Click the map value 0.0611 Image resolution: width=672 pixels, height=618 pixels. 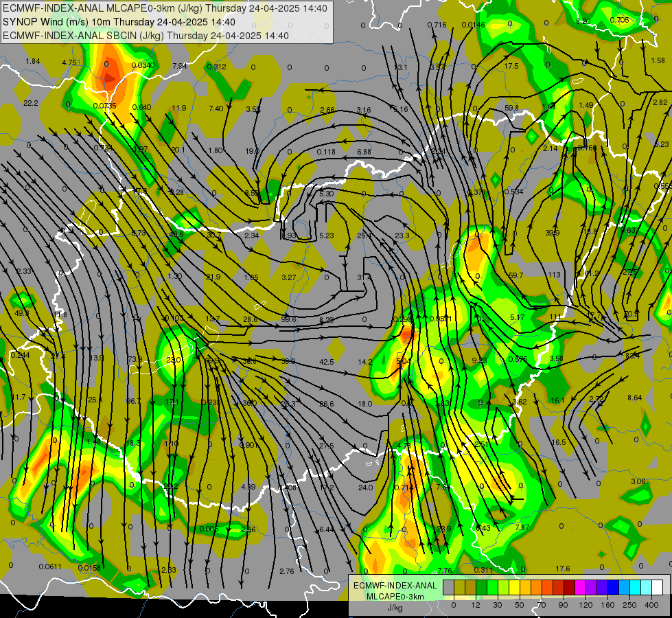point(50,566)
